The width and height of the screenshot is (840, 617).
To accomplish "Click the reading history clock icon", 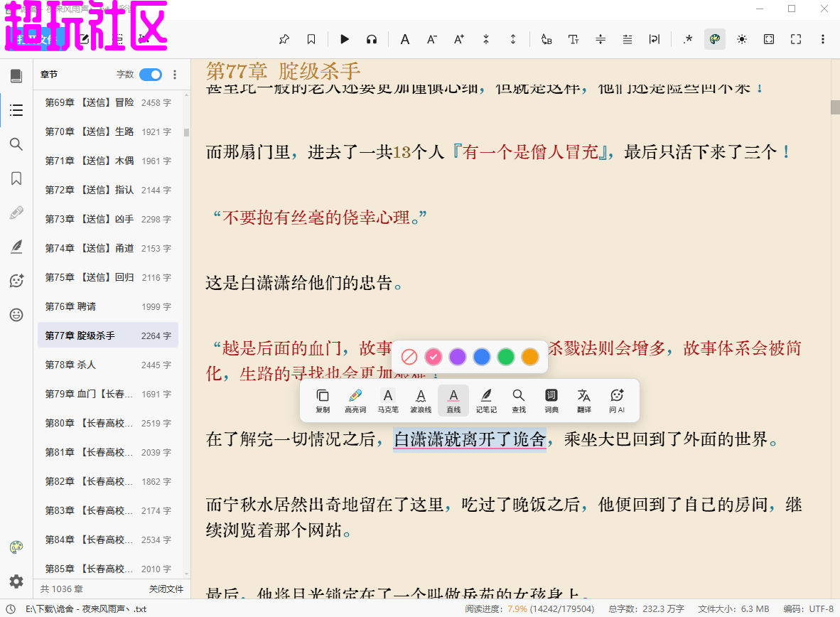I will 10,609.
